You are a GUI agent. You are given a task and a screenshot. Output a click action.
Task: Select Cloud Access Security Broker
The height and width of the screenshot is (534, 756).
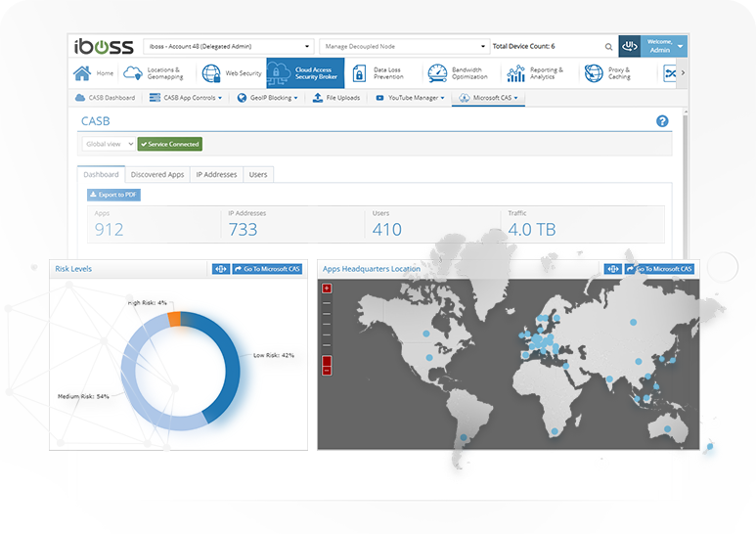pos(305,73)
